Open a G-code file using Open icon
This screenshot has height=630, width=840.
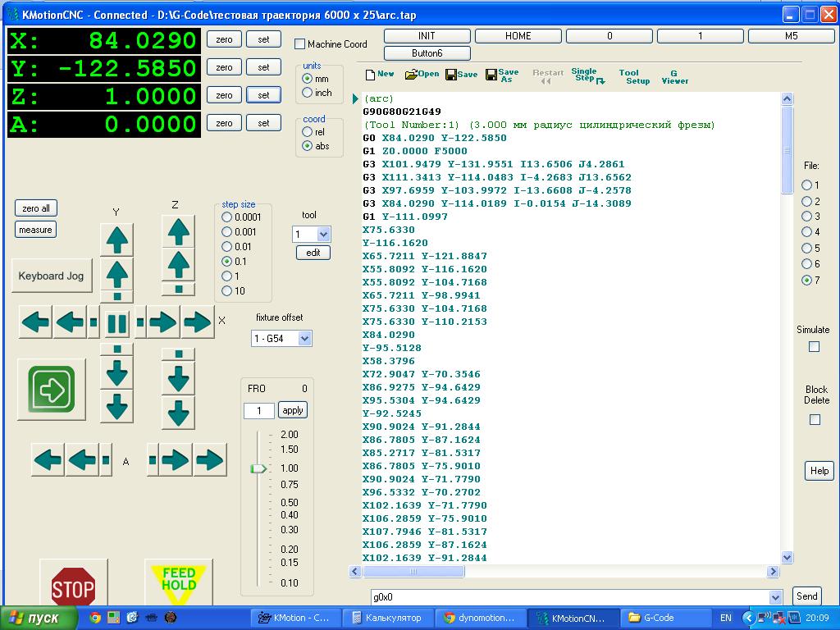tap(422, 75)
